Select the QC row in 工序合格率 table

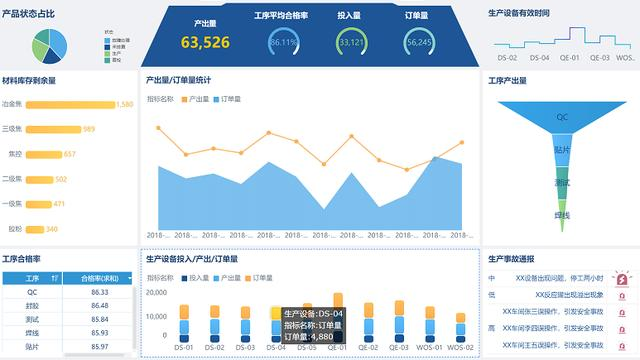coord(67,292)
